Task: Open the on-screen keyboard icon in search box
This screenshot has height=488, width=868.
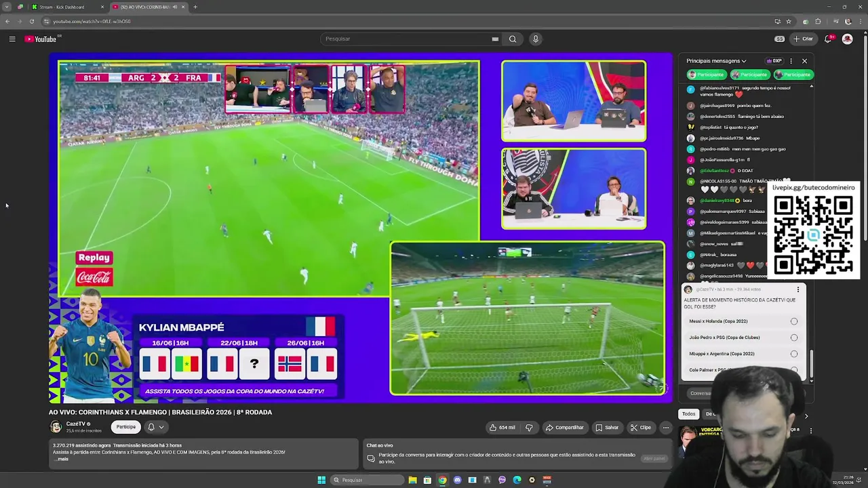Action: point(495,39)
